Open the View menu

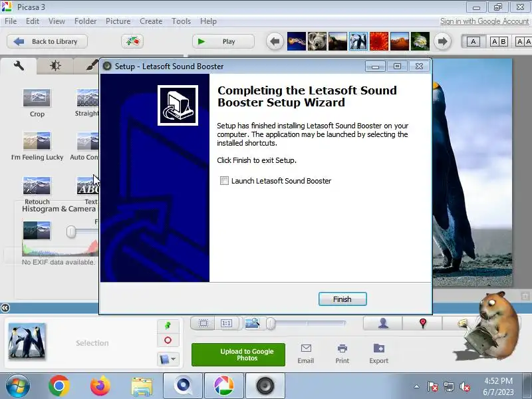pyautogui.click(x=57, y=21)
